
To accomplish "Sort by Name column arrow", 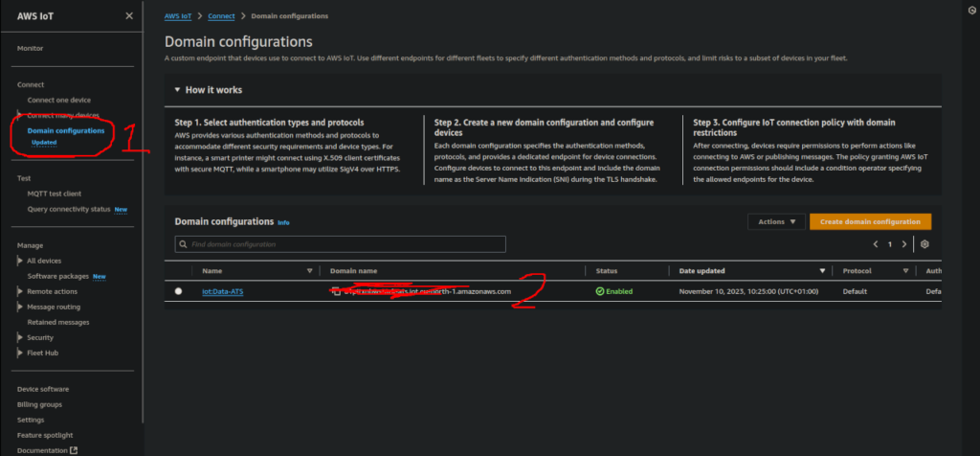I will pyautogui.click(x=309, y=271).
